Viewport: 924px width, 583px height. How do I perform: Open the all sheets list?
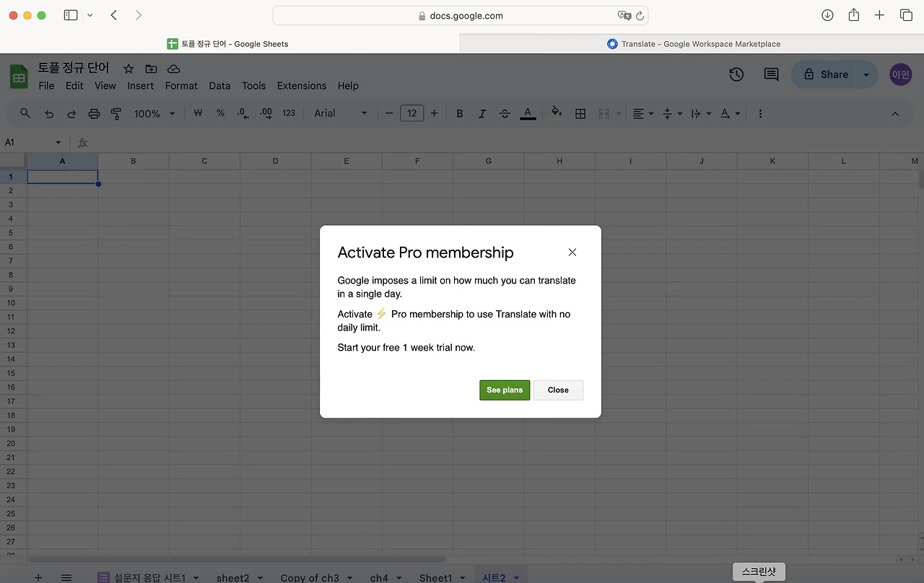(x=66, y=577)
